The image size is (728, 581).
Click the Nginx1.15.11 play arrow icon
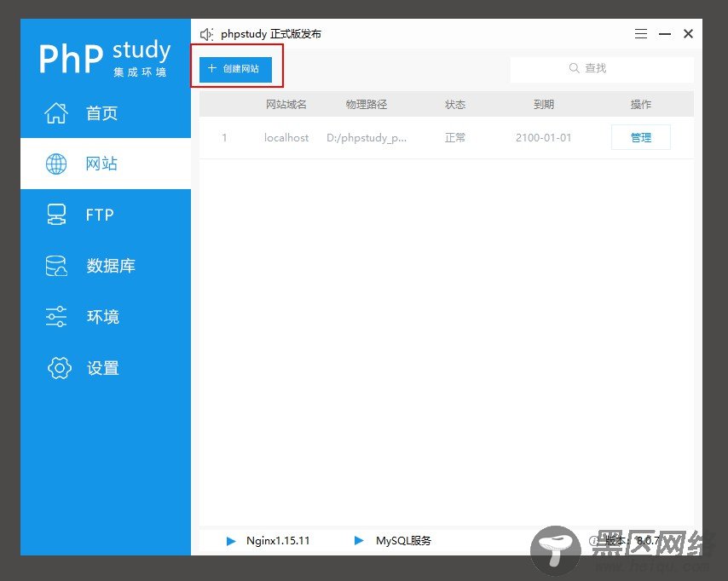coord(231,541)
